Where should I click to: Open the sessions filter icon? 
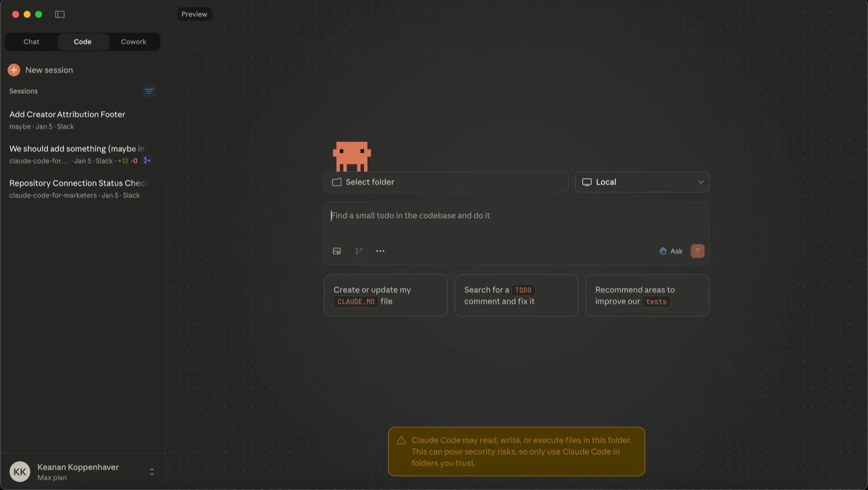[x=149, y=91]
